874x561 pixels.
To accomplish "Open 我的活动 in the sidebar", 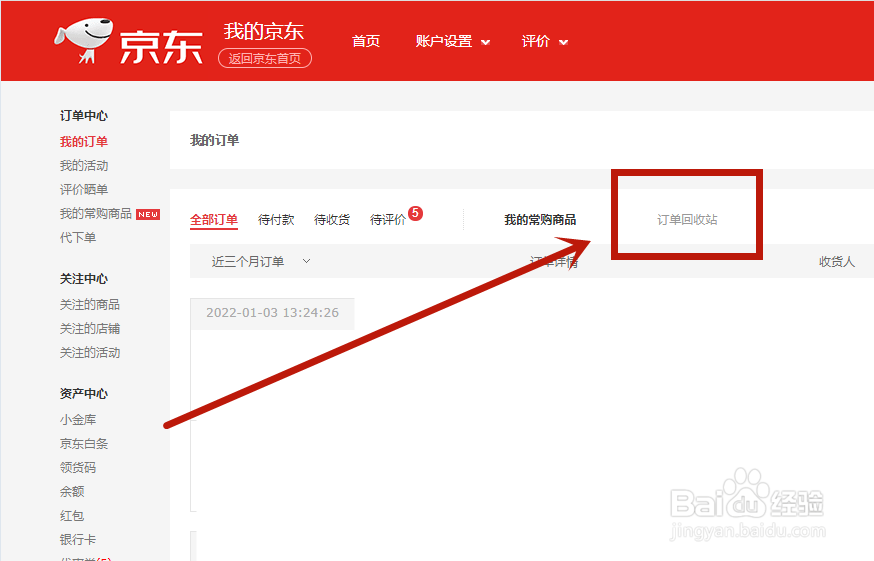I will click(84, 166).
